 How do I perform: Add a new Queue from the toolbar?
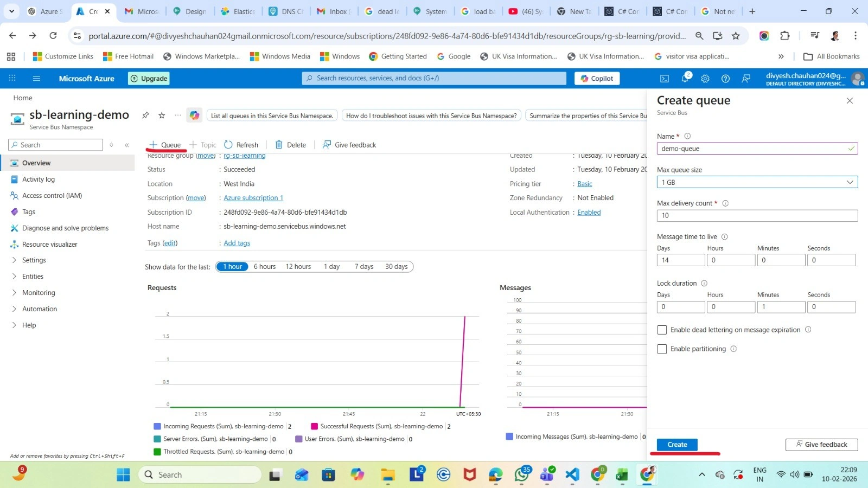click(x=165, y=145)
